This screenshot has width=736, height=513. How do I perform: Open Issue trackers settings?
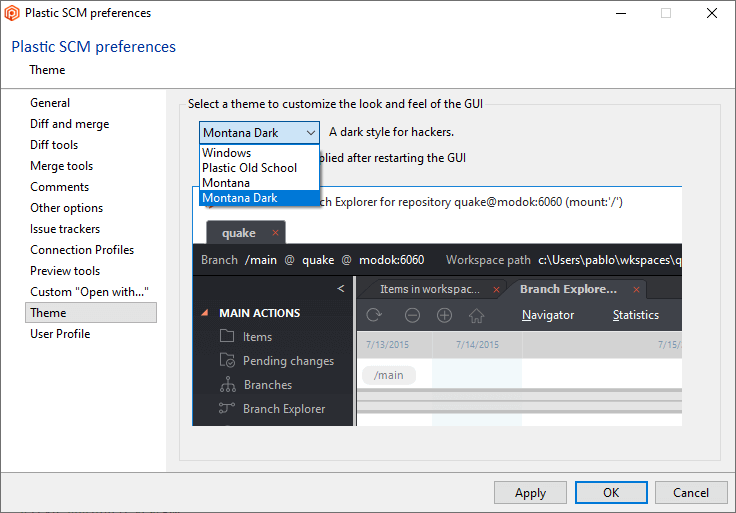click(65, 229)
